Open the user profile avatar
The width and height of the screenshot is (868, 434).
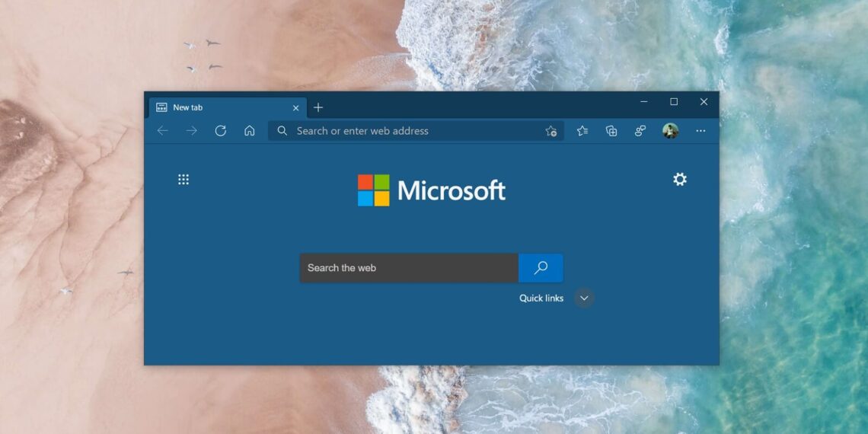click(x=670, y=131)
